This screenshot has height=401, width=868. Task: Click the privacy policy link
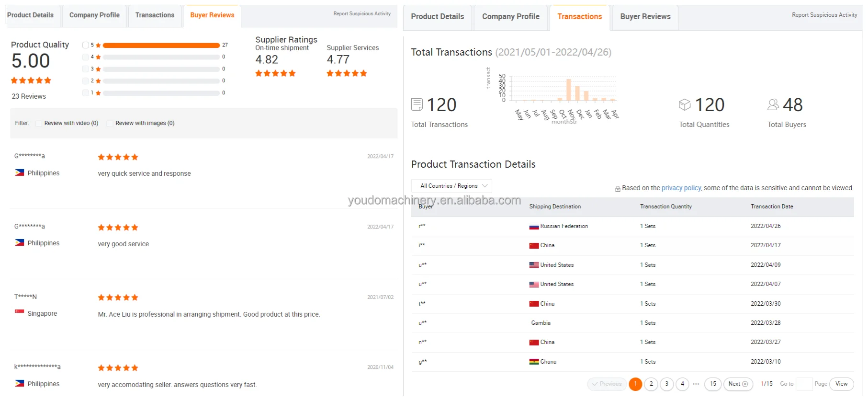[x=681, y=188]
